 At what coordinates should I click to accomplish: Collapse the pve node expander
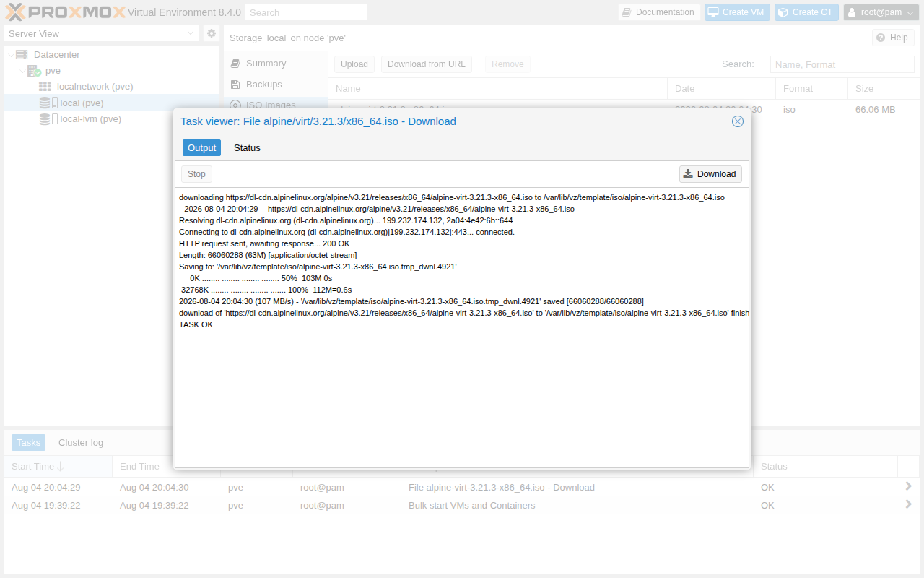pyautogui.click(x=22, y=71)
